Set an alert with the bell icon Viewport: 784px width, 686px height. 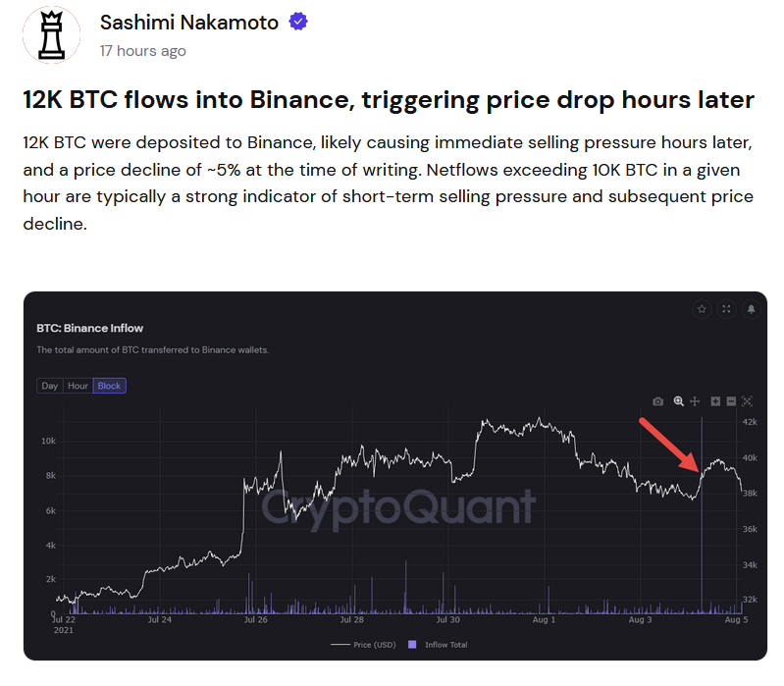click(x=751, y=309)
